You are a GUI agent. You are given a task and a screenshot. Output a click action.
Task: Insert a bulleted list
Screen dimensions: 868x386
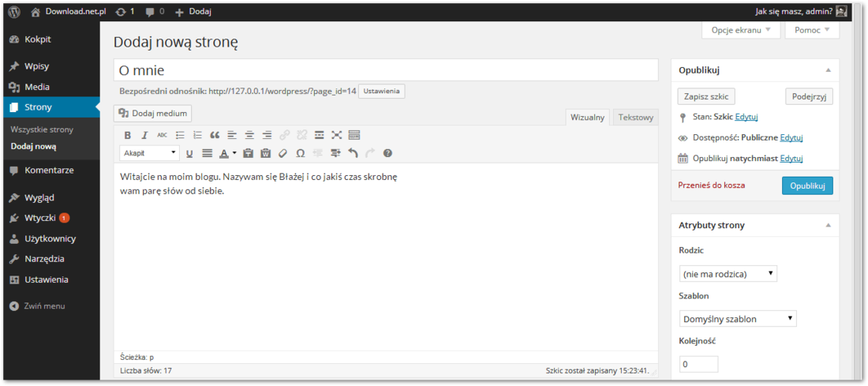click(180, 135)
